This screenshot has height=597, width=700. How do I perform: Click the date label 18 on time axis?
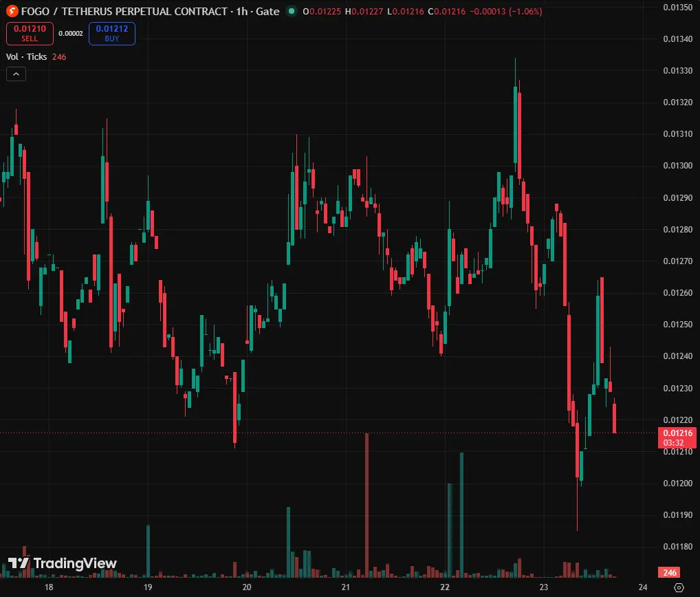(49, 587)
